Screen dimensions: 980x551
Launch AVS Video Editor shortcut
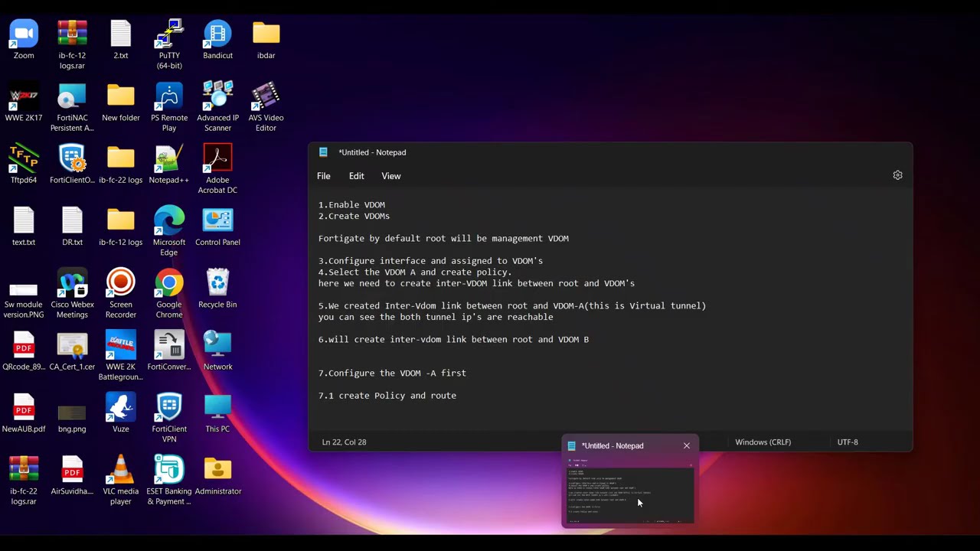pos(266,107)
